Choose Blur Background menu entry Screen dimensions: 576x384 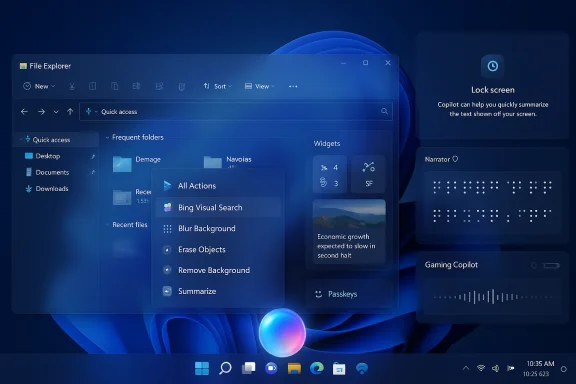219,229
